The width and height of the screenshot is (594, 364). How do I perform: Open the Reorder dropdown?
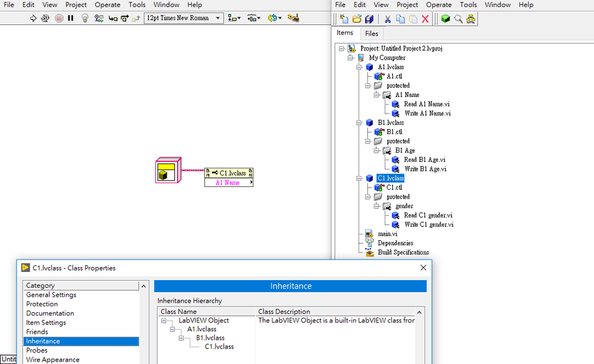274,18
